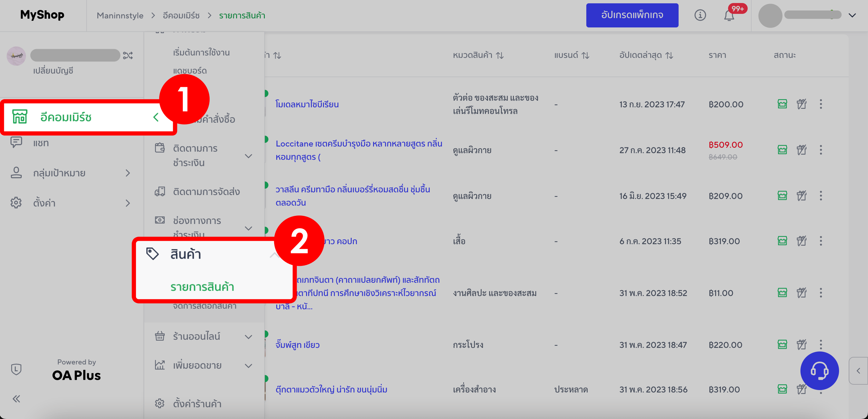Toggle storefront status icon for ฿209.00 product
Screen dimensions: 868x419
coord(782,196)
